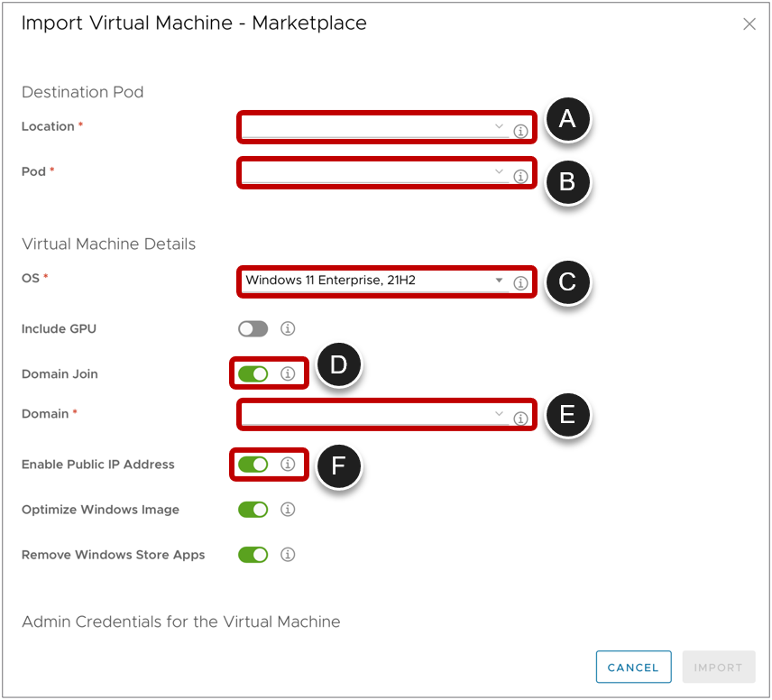Click the Cancel button
Viewport: 772px width, 700px height.
pyautogui.click(x=633, y=667)
